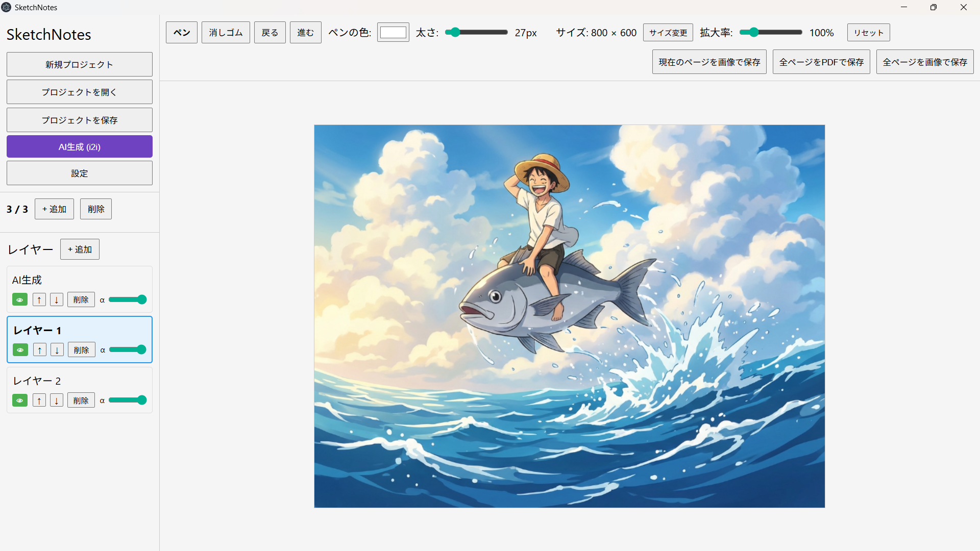Select the レイヤー 1 layer name
The width and height of the screenshot is (980, 551).
pos(37,330)
